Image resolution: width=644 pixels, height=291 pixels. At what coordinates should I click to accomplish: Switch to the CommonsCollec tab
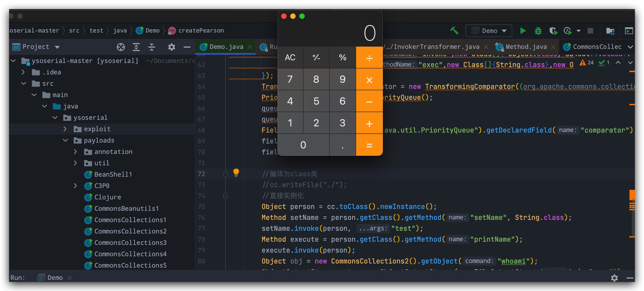point(592,47)
